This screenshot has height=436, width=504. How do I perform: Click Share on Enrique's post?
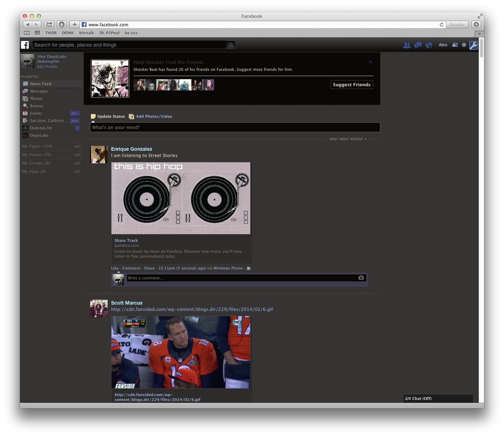coord(149,268)
